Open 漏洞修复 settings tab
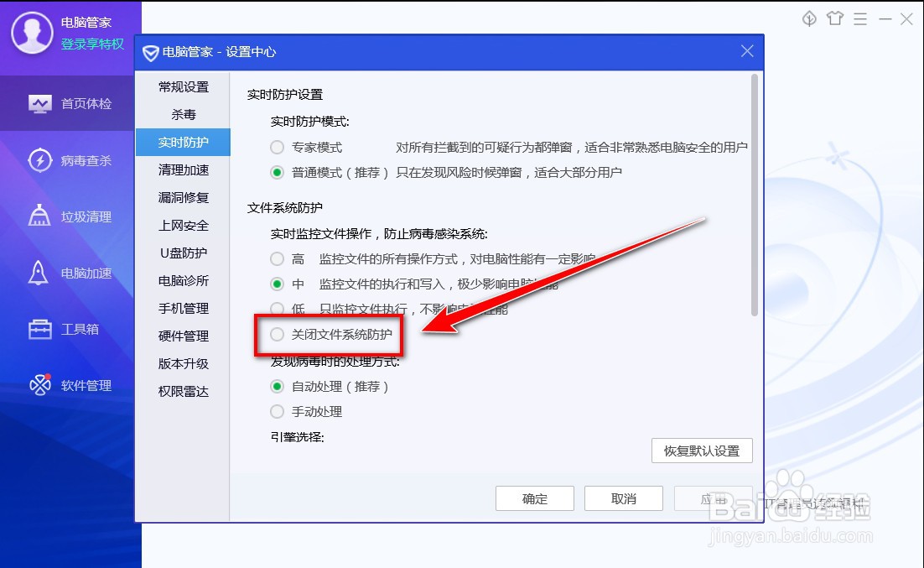The image size is (924, 568). click(x=184, y=198)
